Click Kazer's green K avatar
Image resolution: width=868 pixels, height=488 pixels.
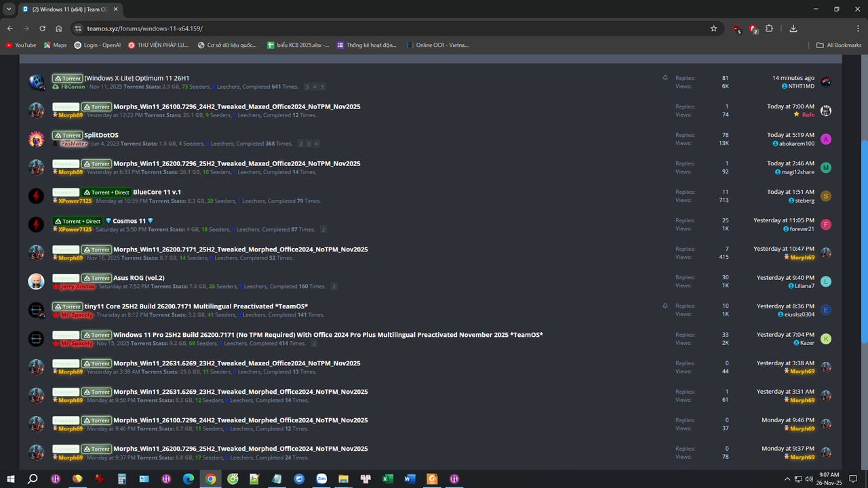[826, 338]
